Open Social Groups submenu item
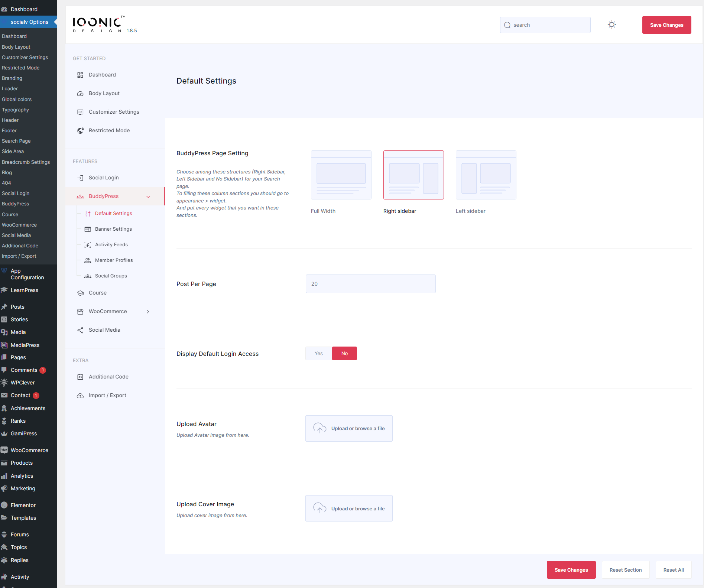 111,276
